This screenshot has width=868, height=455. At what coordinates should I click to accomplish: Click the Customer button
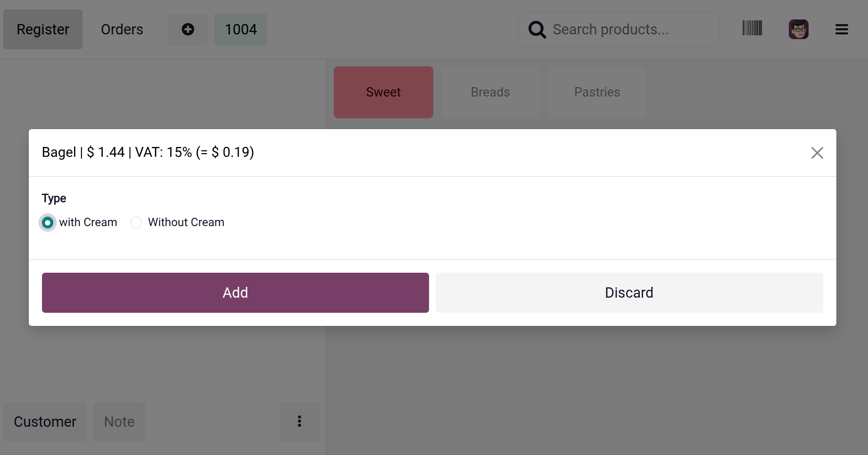point(45,422)
